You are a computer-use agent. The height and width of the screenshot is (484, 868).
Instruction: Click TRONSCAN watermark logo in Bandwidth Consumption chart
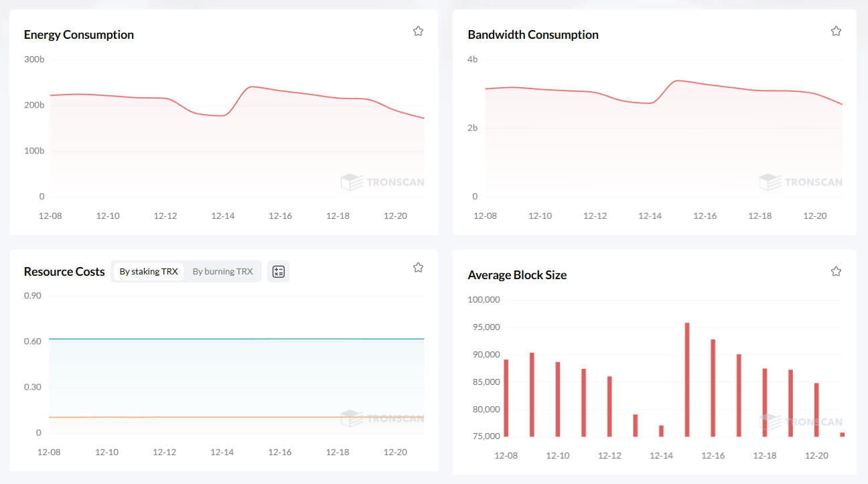pos(800,182)
